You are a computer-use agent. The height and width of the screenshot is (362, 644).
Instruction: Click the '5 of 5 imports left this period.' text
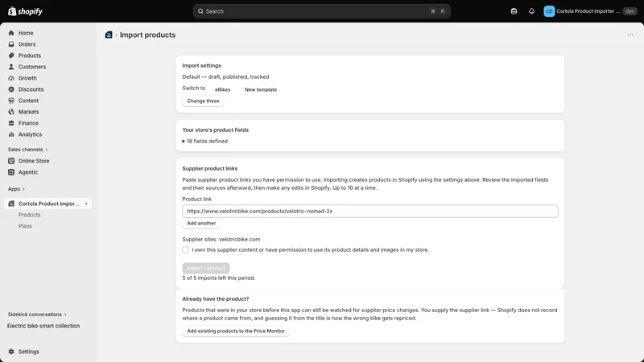(219, 278)
